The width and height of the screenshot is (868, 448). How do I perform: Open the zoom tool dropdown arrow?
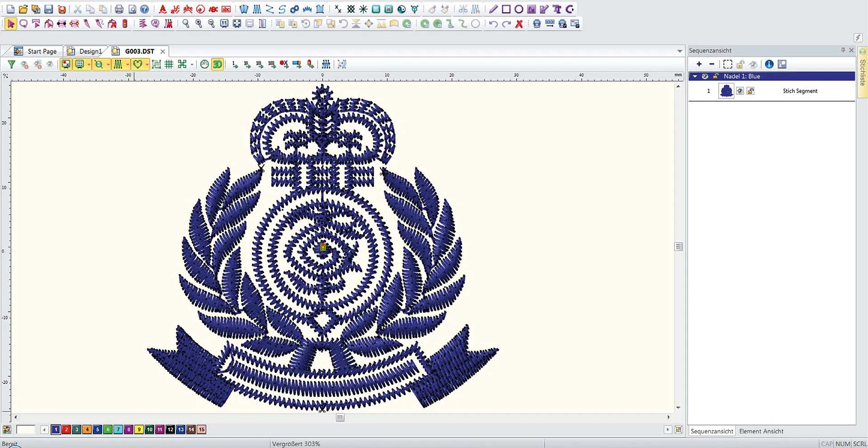pos(107,64)
